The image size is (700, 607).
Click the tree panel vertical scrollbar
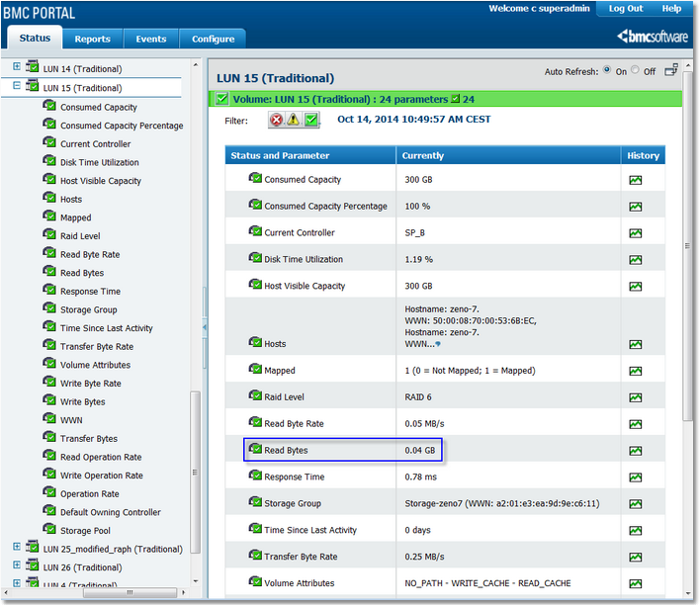[195, 473]
